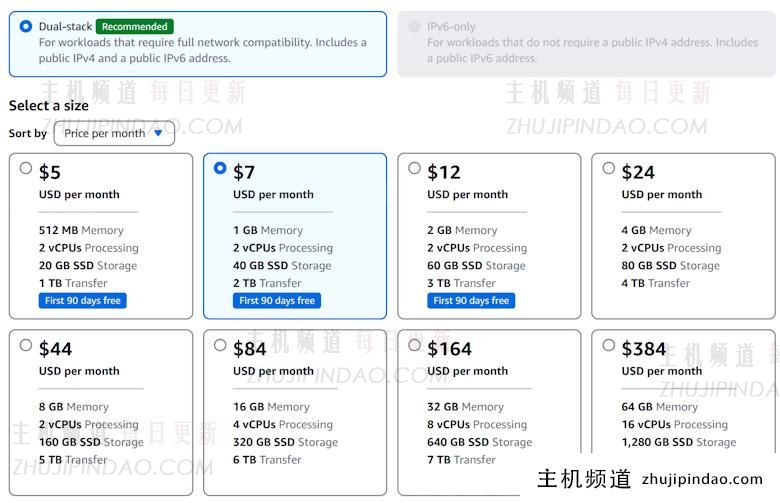This screenshot has height=503, width=780.
Task: Click the 60 GB SSD Storage text
Action: [477, 266]
